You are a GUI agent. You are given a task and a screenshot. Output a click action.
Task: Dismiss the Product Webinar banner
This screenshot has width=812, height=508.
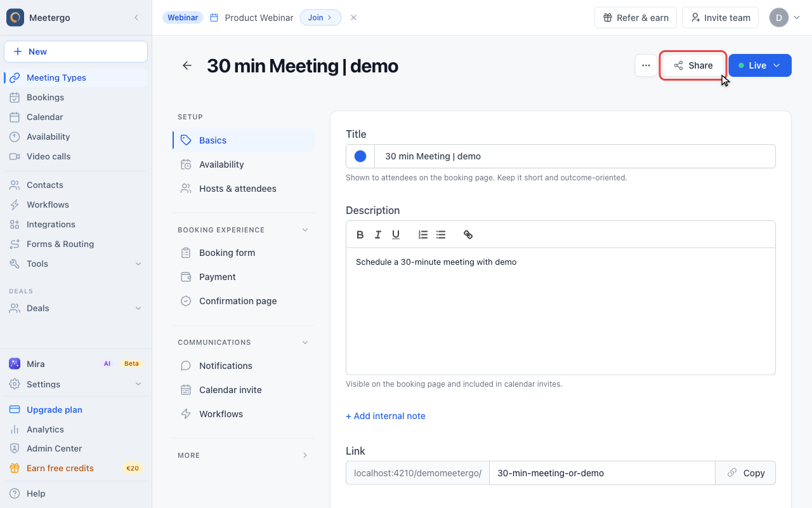point(354,18)
